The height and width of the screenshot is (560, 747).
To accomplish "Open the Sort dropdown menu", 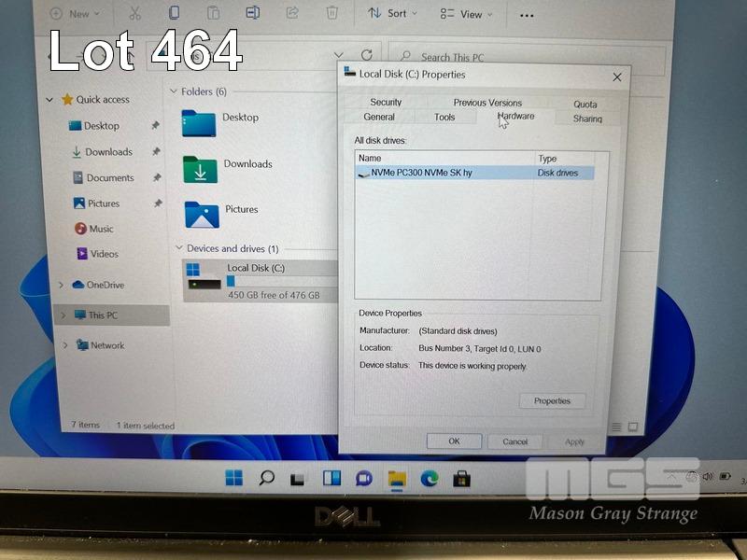I will tap(392, 14).
